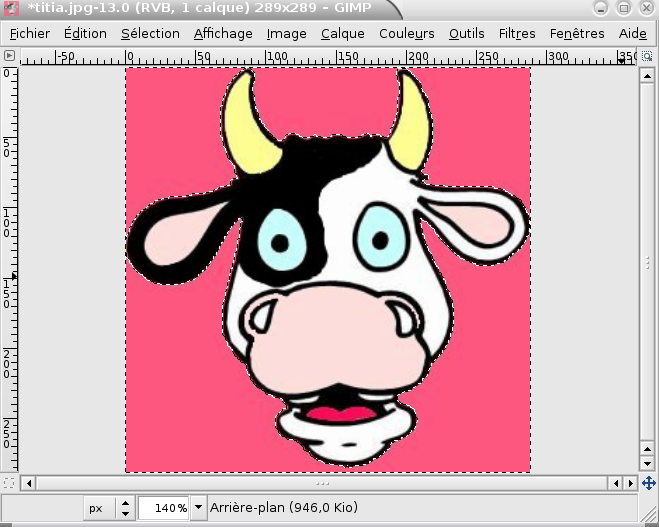
Task: Click the down arrow of vertical scrollbar
Action: pos(648,465)
